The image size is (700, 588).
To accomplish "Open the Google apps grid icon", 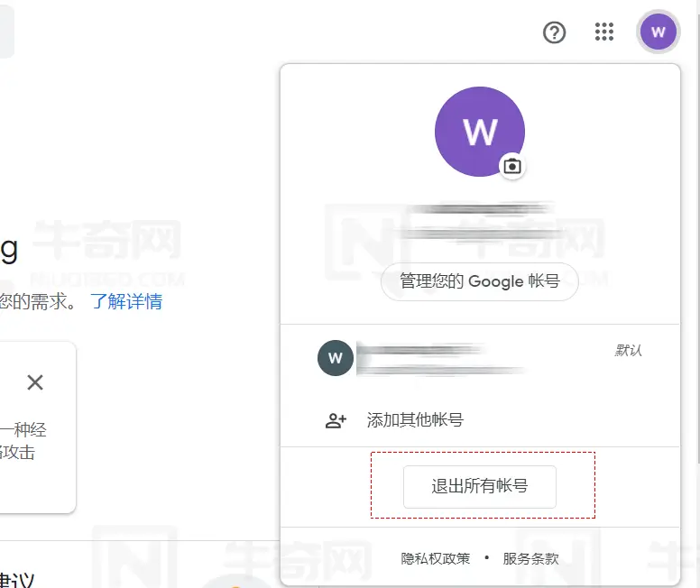I will tap(604, 32).
